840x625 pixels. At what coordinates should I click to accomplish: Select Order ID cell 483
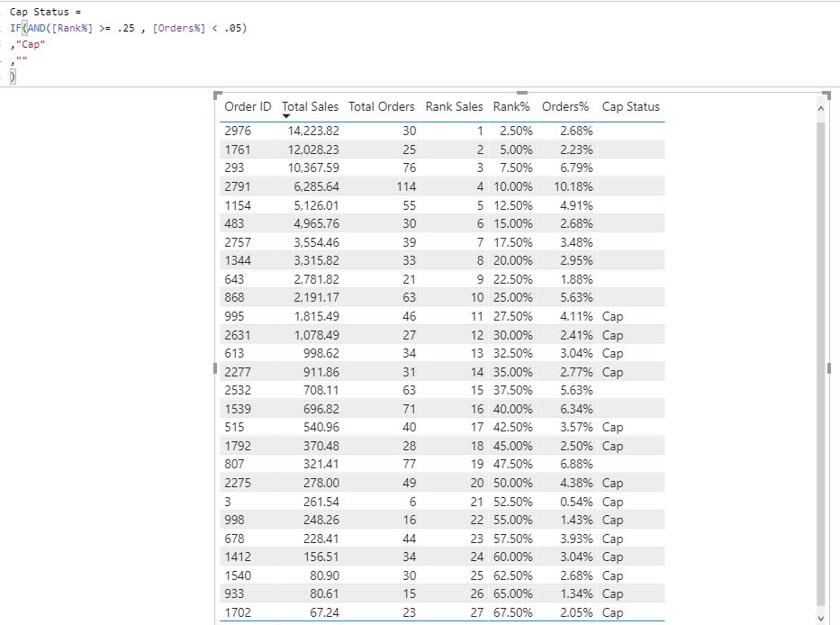coord(234,223)
